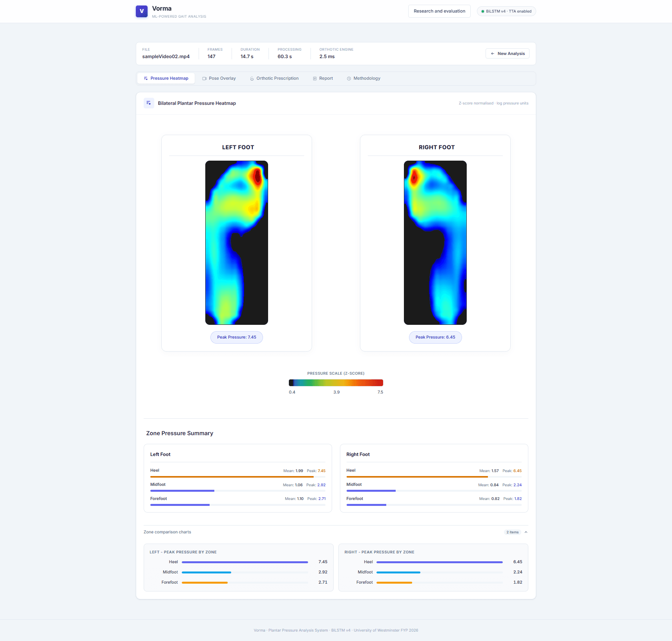
Task: Select the Pressure Heatmap tab
Action: coord(166,79)
